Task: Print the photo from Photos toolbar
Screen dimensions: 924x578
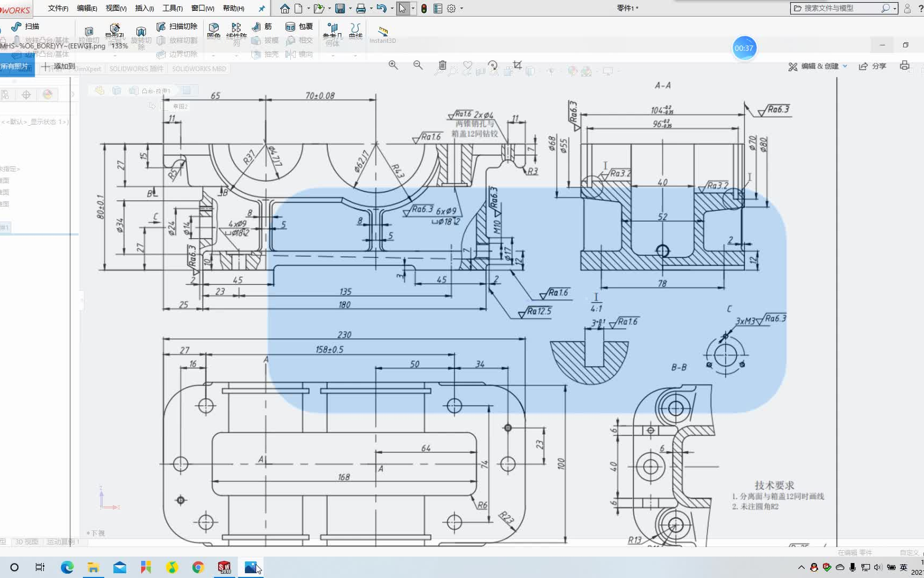Action: pos(905,65)
